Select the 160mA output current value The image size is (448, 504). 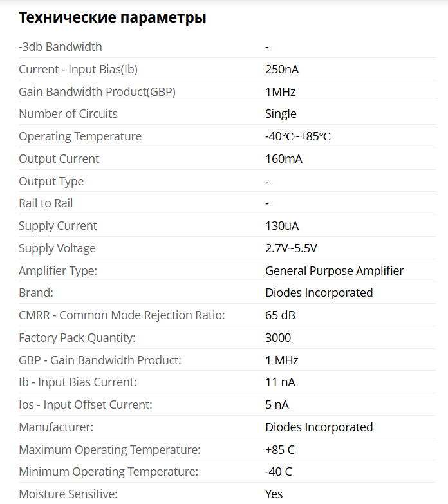click(284, 159)
